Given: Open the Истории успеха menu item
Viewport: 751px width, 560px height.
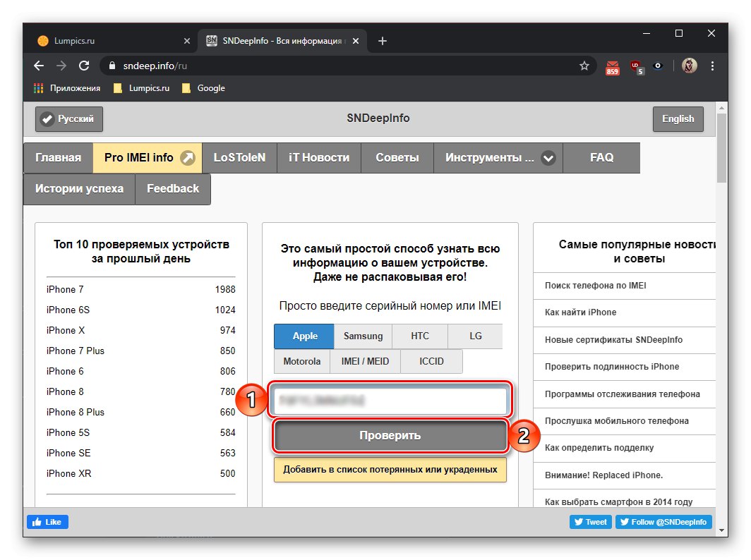Looking at the screenshot, I should [80, 188].
